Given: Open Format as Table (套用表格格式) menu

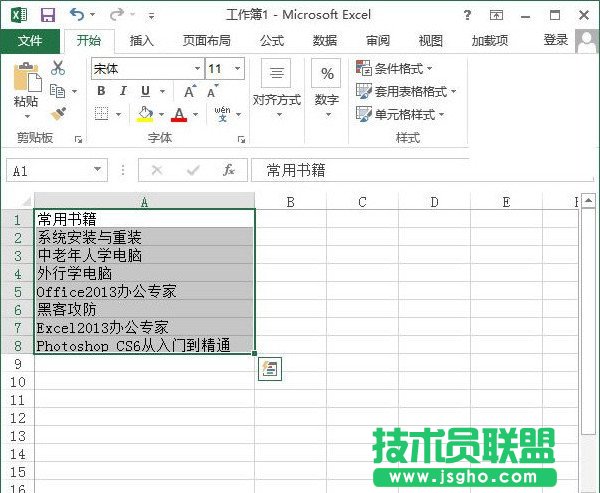Looking at the screenshot, I should coord(406,92).
